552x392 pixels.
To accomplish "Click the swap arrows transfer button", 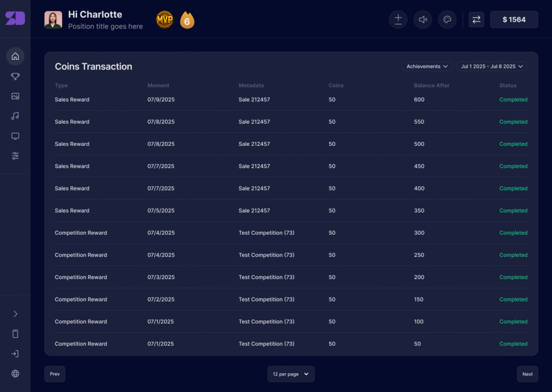I will (x=476, y=19).
